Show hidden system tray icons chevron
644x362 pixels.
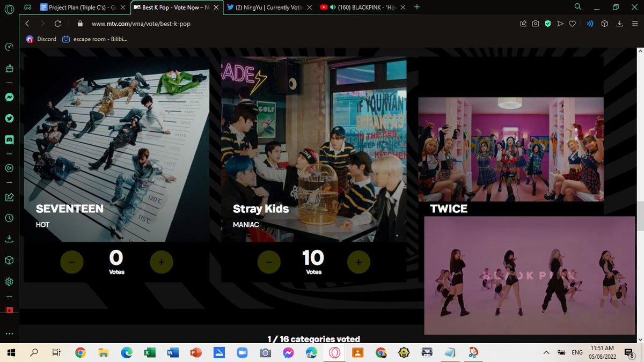[x=546, y=352]
